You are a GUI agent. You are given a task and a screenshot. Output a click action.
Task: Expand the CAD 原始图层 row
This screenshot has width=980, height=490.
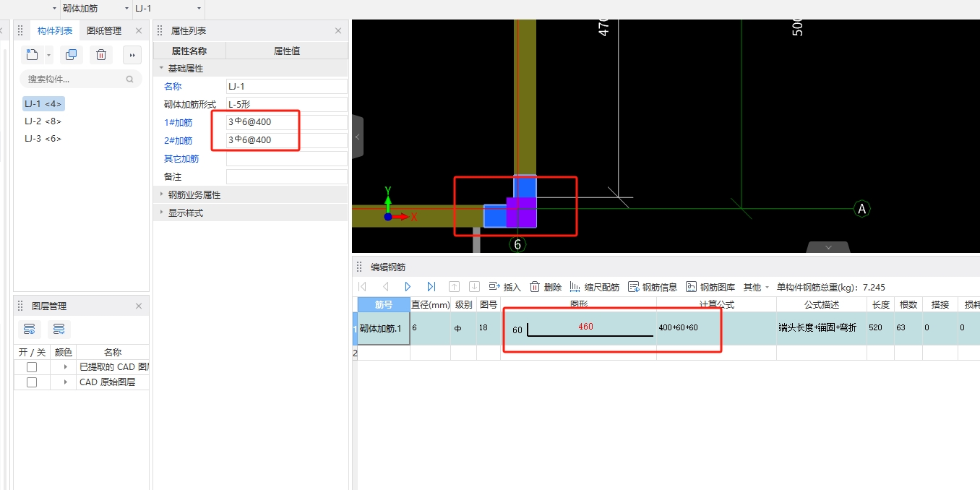click(x=66, y=382)
